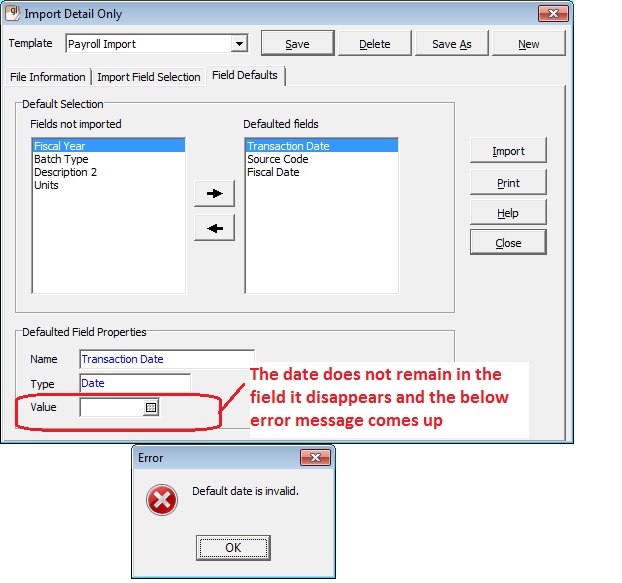Select Batch Type in fields not imported
This screenshot has height=583, width=622.
click(61, 159)
